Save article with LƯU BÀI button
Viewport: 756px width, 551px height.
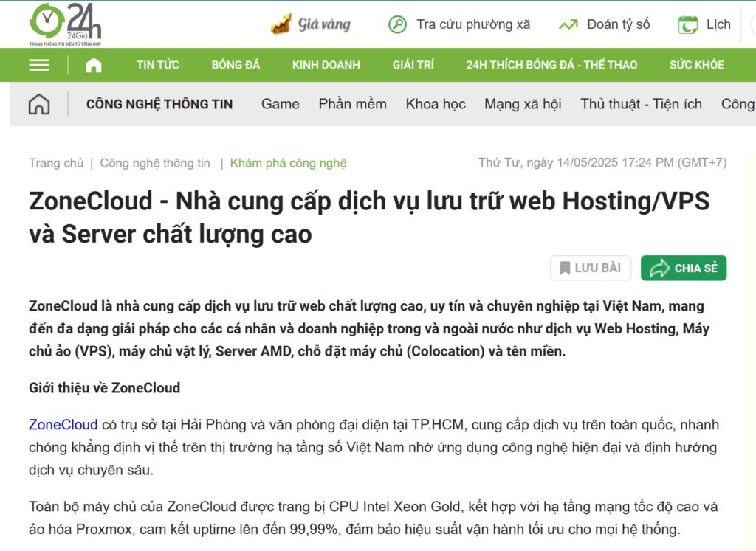click(591, 268)
